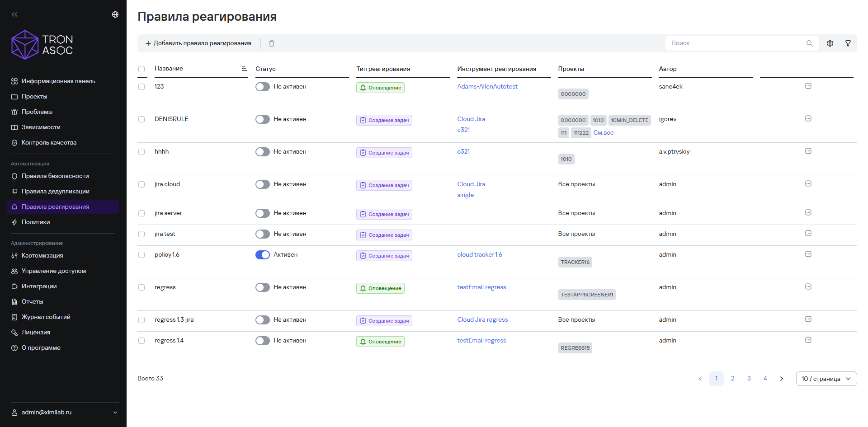
Task: Check the checkbox for regress 1.4
Action: coord(142,341)
